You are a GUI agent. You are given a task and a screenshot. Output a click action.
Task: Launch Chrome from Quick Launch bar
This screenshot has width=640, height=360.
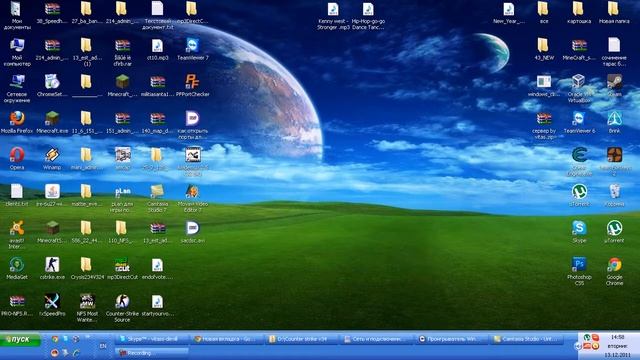[x=55, y=339]
